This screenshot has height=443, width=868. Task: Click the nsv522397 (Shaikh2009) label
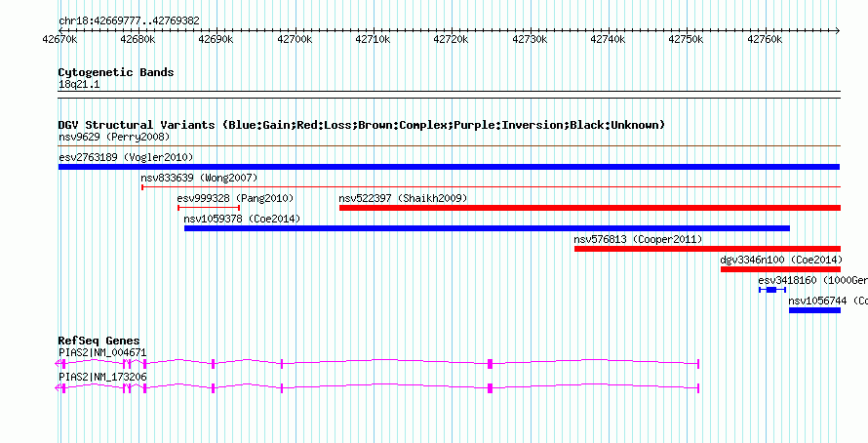pyautogui.click(x=403, y=198)
